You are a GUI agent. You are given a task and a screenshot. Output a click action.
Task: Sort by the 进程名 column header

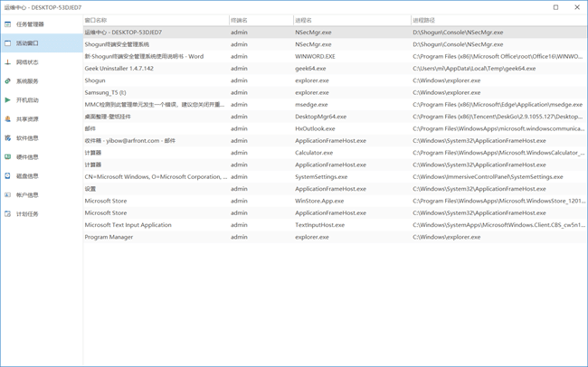tap(303, 20)
